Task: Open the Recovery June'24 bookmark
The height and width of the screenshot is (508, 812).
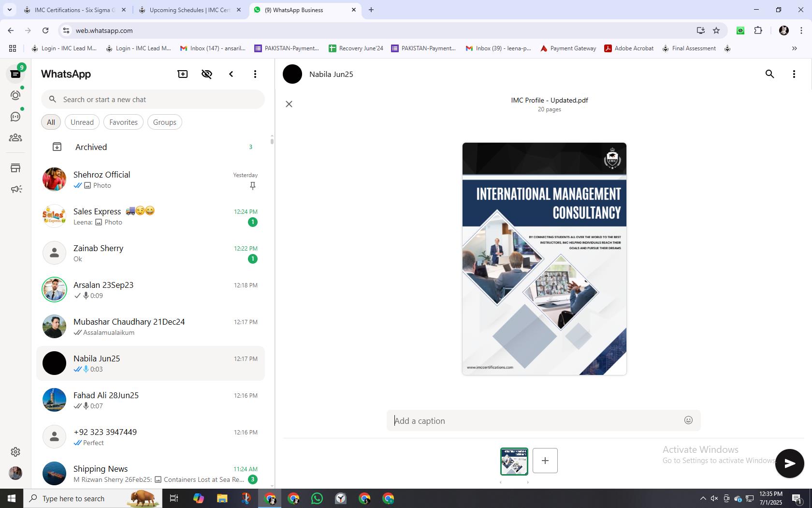Action: tap(356, 48)
